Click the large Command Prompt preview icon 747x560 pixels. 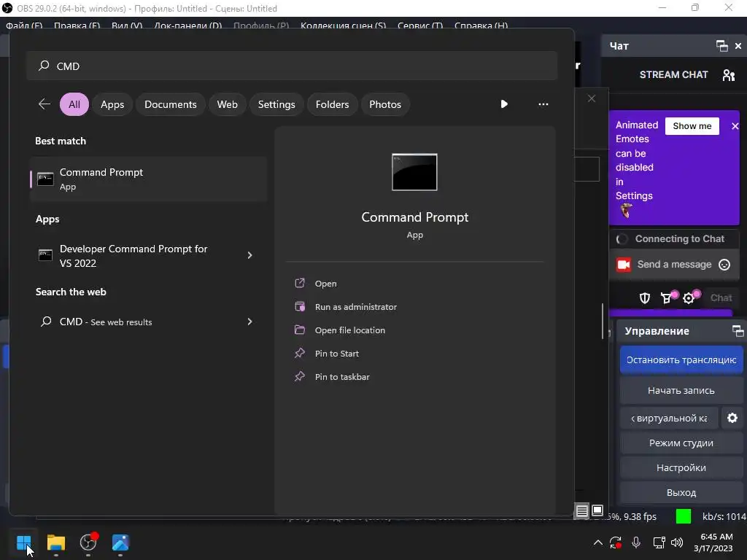414,172
